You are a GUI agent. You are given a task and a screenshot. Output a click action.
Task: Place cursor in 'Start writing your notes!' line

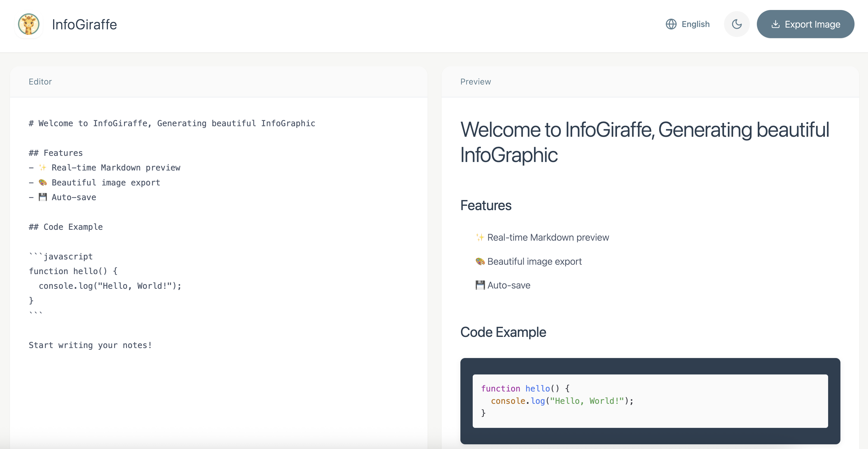[x=90, y=345]
